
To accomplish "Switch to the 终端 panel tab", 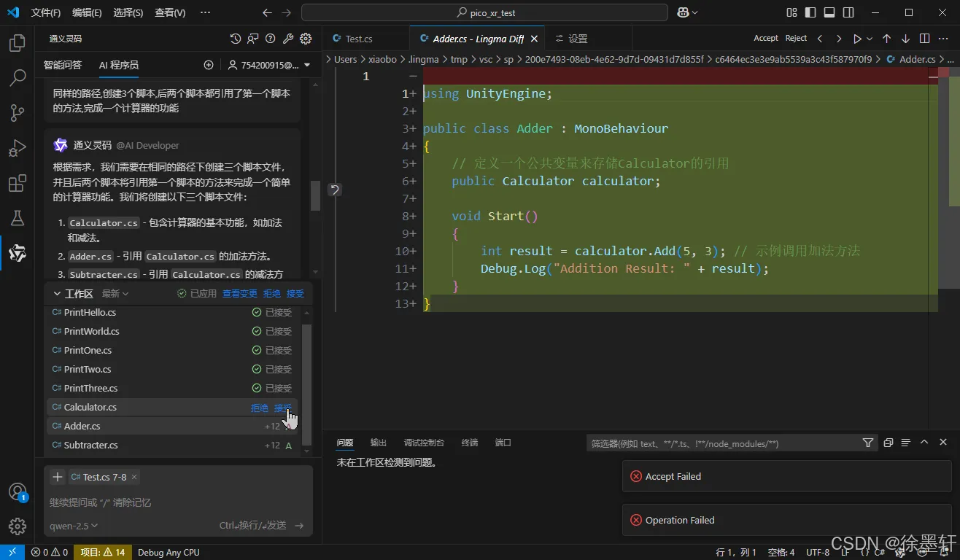I will (470, 443).
